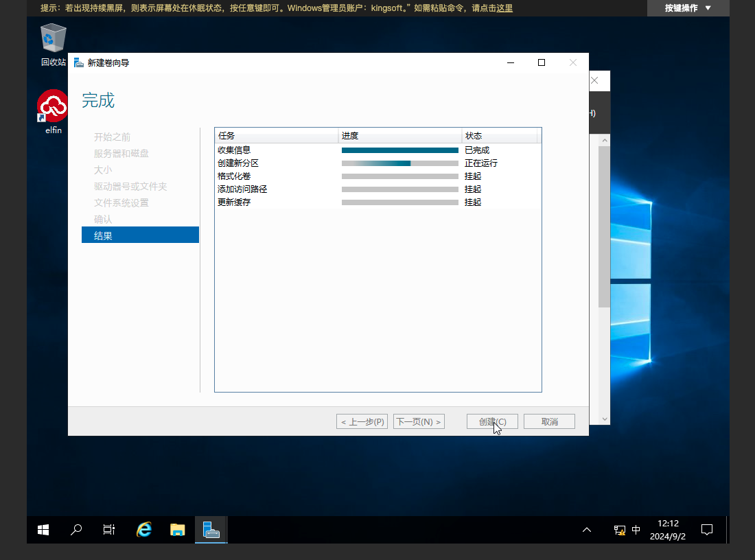Viewport: 755px width, 560px height.
Task: Expand the 按键操作 dropdown menu
Action: click(688, 8)
